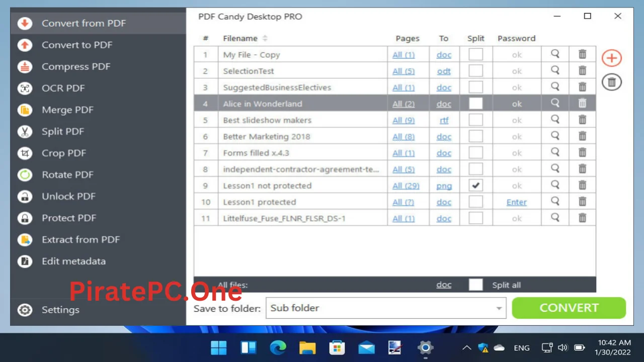
Task: Clear list with round trash icon
Action: tap(612, 82)
